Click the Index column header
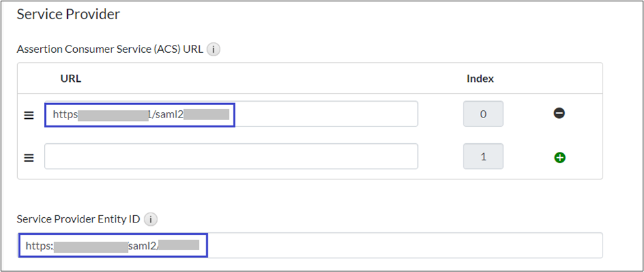The height and width of the screenshot is (272, 644). pos(480,79)
